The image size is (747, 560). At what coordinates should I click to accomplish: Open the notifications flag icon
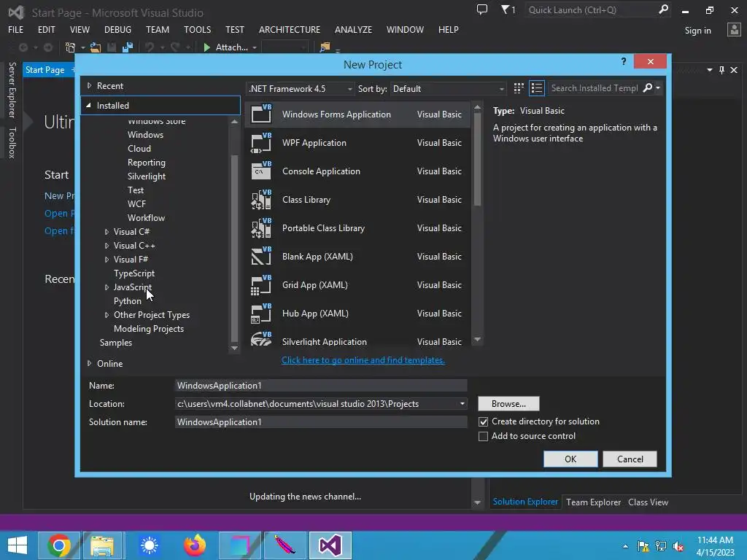505,9
